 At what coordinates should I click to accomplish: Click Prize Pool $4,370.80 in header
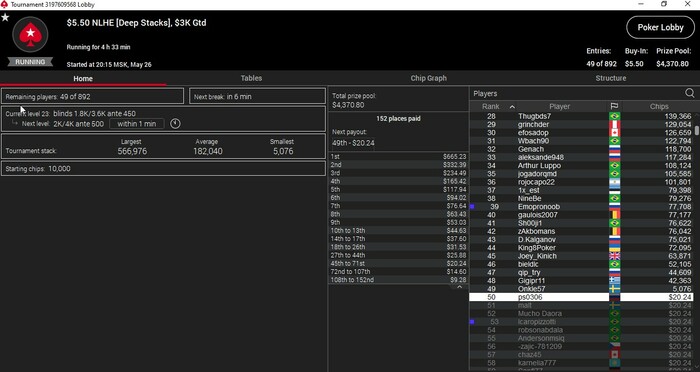pyautogui.click(x=672, y=64)
